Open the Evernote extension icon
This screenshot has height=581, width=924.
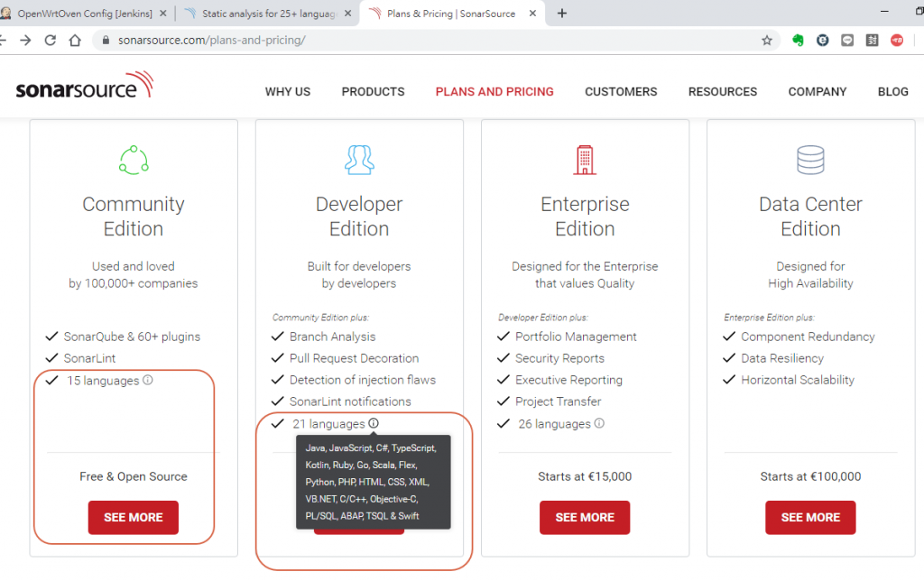(798, 40)
